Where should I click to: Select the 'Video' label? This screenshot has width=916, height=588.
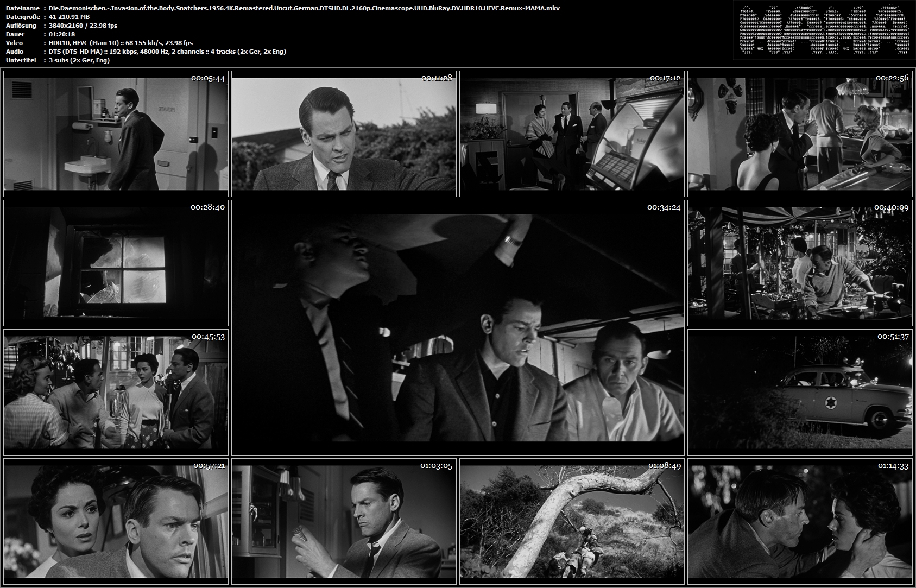click(14, 43)
